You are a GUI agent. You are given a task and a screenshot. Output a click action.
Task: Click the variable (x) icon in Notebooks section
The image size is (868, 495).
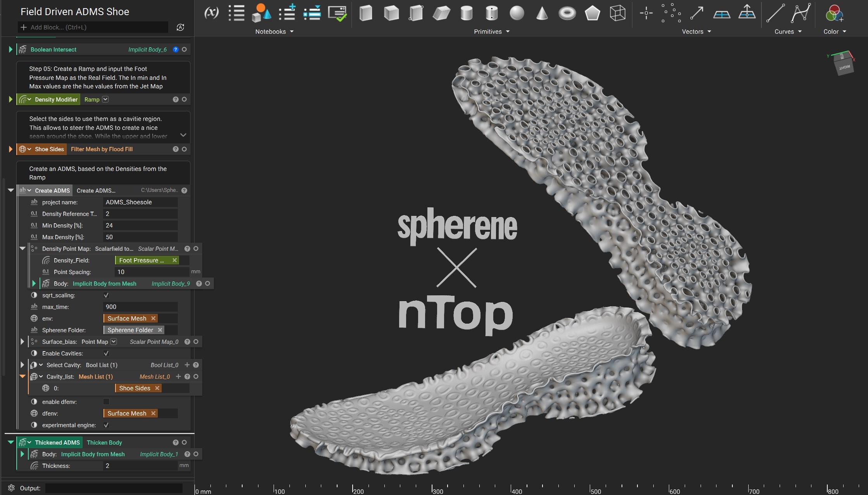click(211, 13)
